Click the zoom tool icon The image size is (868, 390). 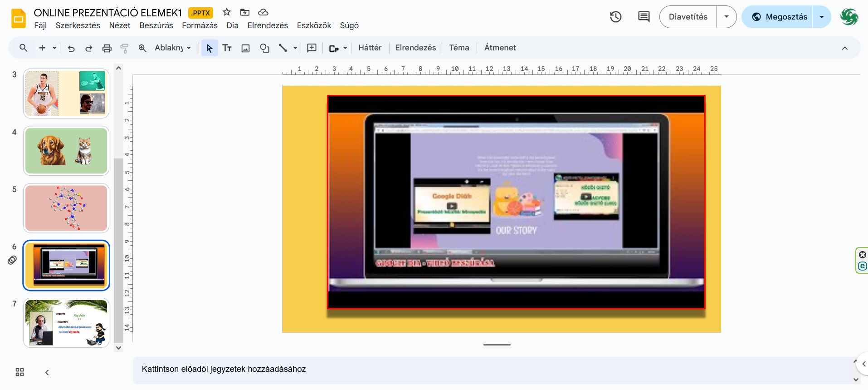coord(142,48)
